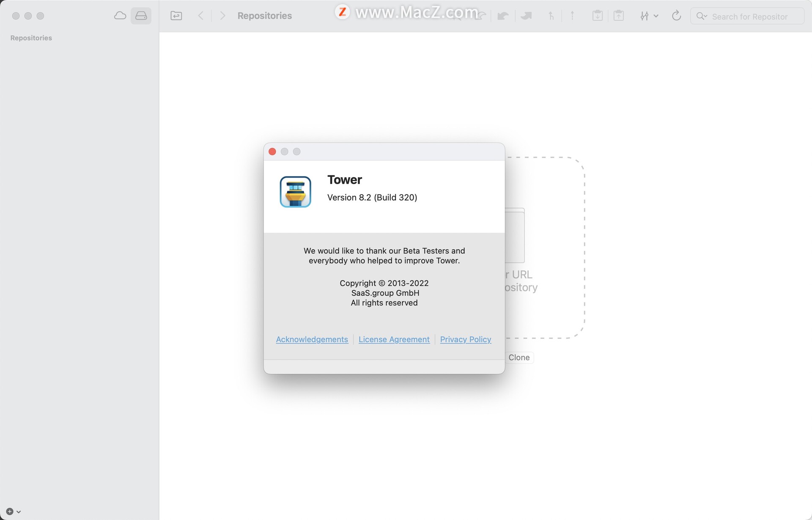812x520 pixels.
Task: Click the Copyright © 2013-2022 text
Action: pyautogui.click(x=384, y=283)
